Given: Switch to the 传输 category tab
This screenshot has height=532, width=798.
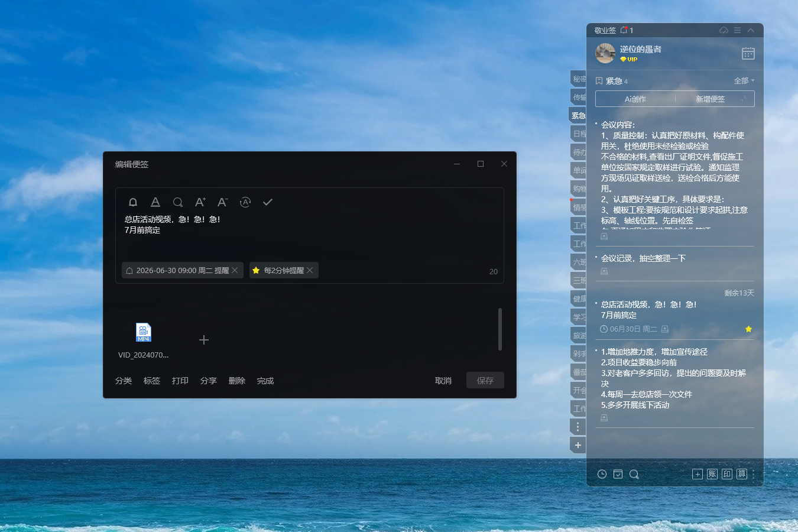Looking at the screenshot, I should click(x=578, y=97).
